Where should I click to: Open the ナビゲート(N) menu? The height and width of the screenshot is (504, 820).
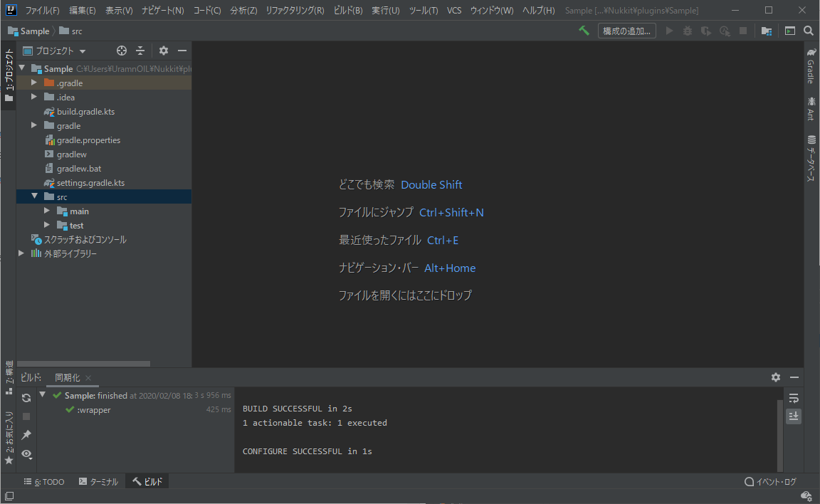(162, 11)
